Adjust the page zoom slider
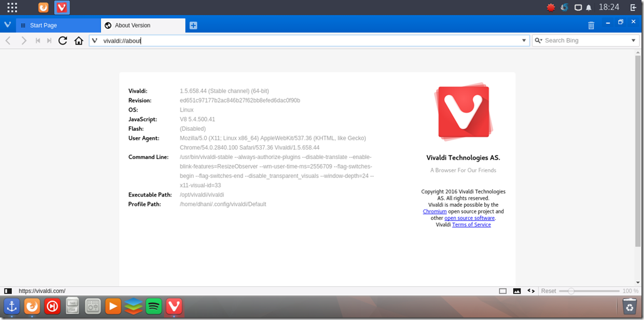 tap(589, 291)
